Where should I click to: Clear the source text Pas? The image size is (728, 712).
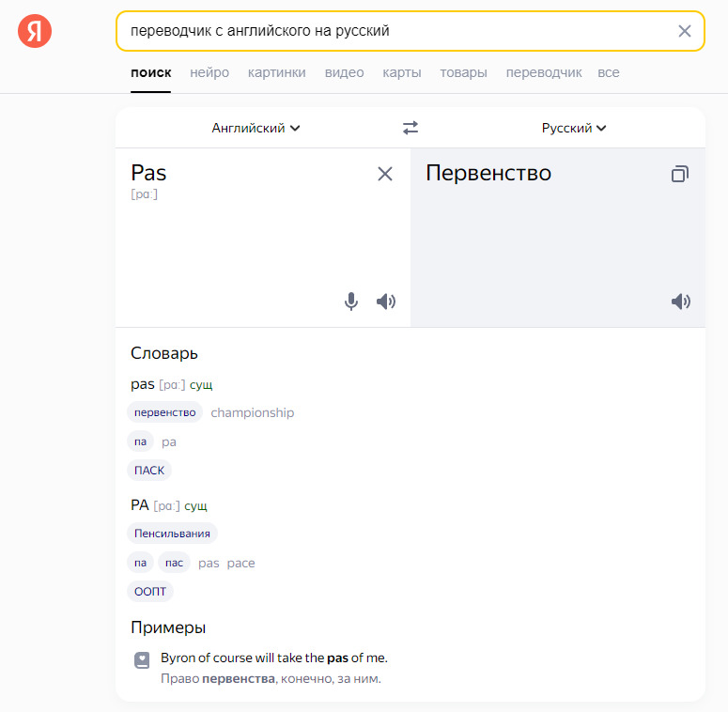(x=385, y=174)
